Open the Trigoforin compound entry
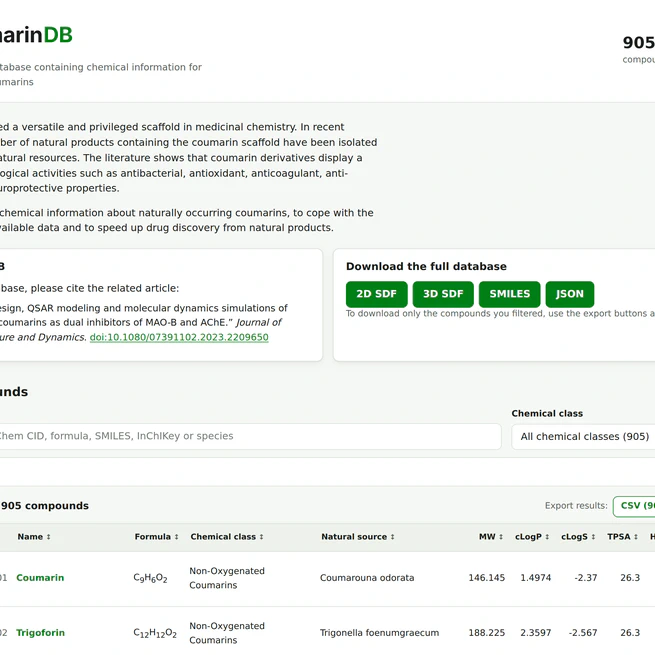655x655 pixels. coord(41,633)
